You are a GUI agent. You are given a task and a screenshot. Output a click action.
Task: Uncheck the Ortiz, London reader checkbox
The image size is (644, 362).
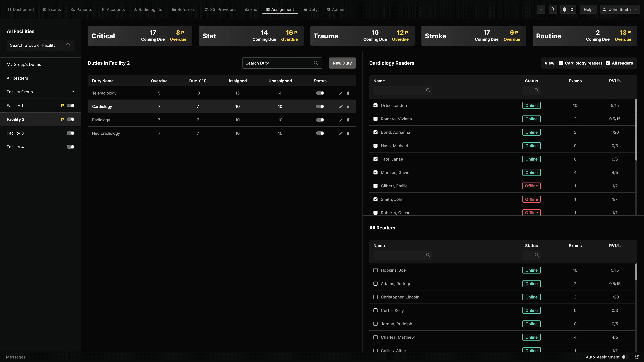coord(375,105)
